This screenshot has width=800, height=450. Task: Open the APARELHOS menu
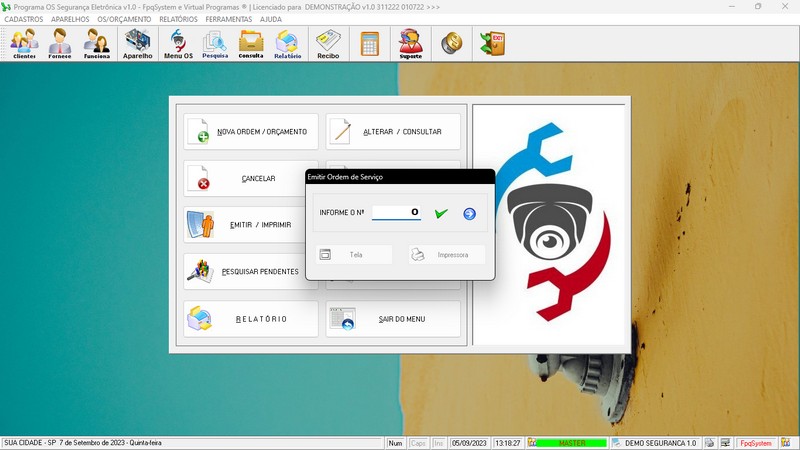[x=70, y=19]
